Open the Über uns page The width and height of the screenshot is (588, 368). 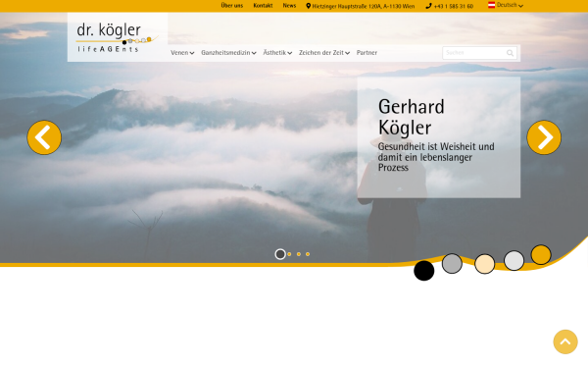click(x=231, y=6)
